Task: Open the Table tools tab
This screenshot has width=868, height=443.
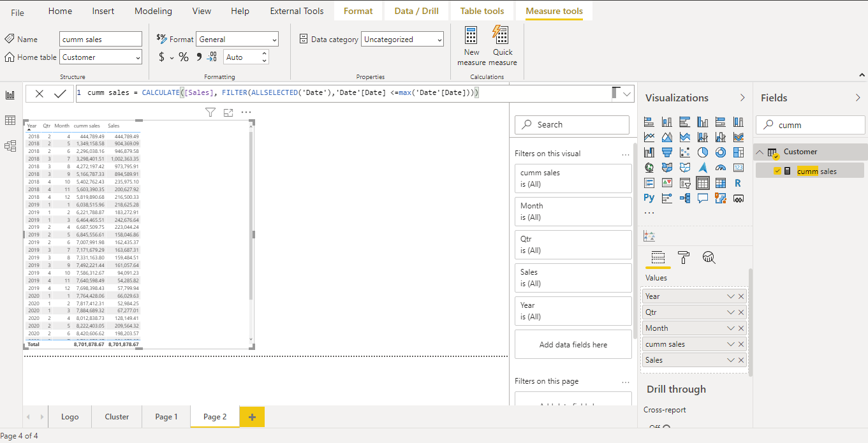Action: coord(482,11)
